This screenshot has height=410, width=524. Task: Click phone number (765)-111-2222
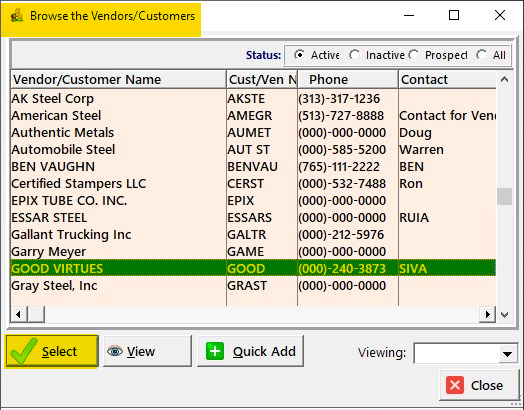click(339, 167)
